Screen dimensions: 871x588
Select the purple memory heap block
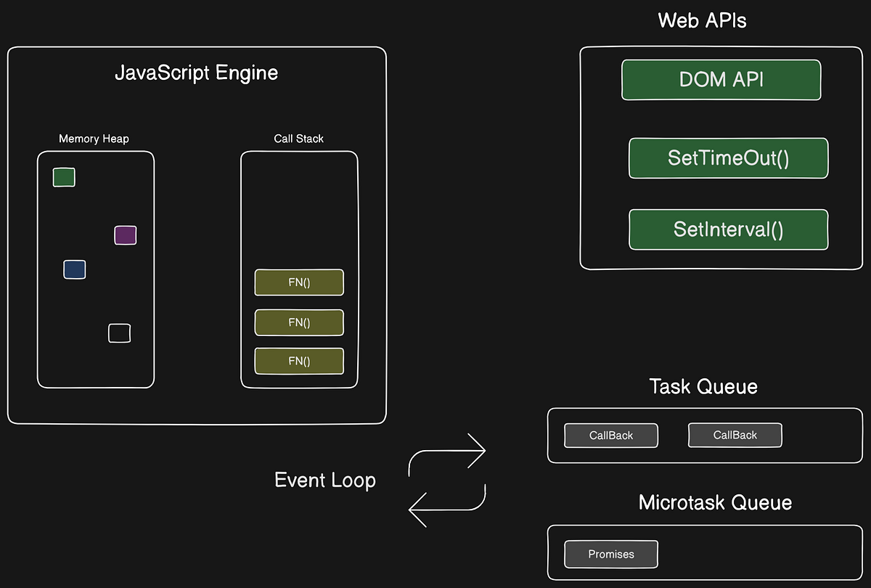click(x=125, y=235)
